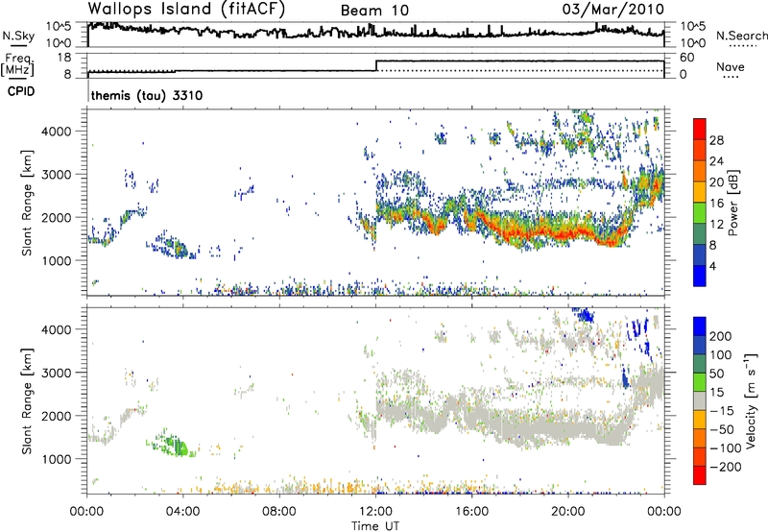This screenshot has height=532, width=768.
Task: Click time tick label '16:00'
Action: [471, 512]
